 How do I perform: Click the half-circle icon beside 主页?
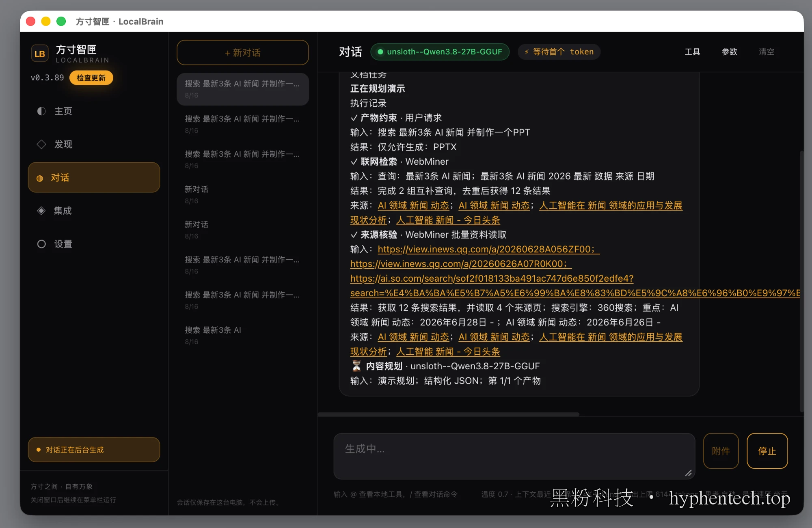(x=41, y=111)
